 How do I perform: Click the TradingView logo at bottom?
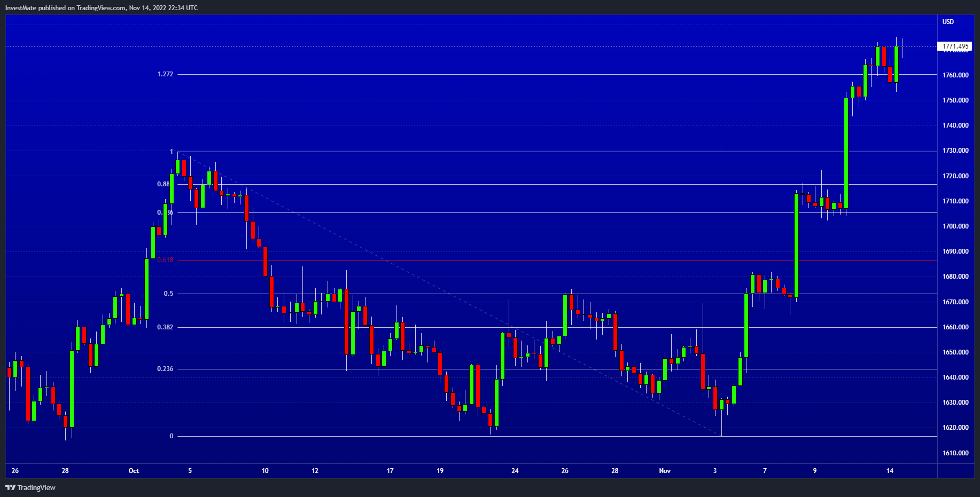[30, 487]
